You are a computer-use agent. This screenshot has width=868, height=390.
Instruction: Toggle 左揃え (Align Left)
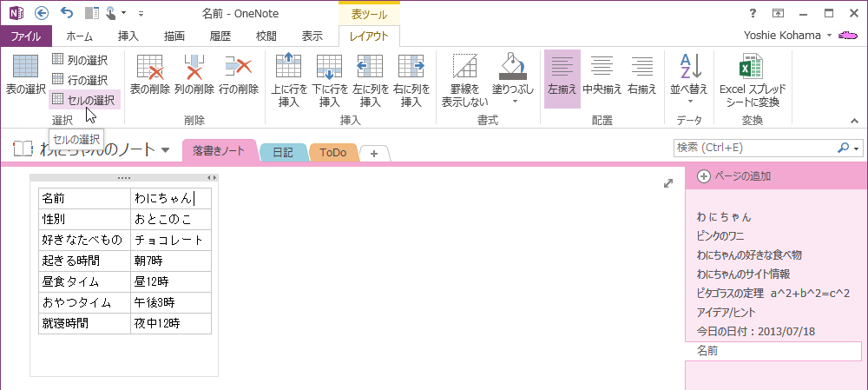click(x=562, y=79)
